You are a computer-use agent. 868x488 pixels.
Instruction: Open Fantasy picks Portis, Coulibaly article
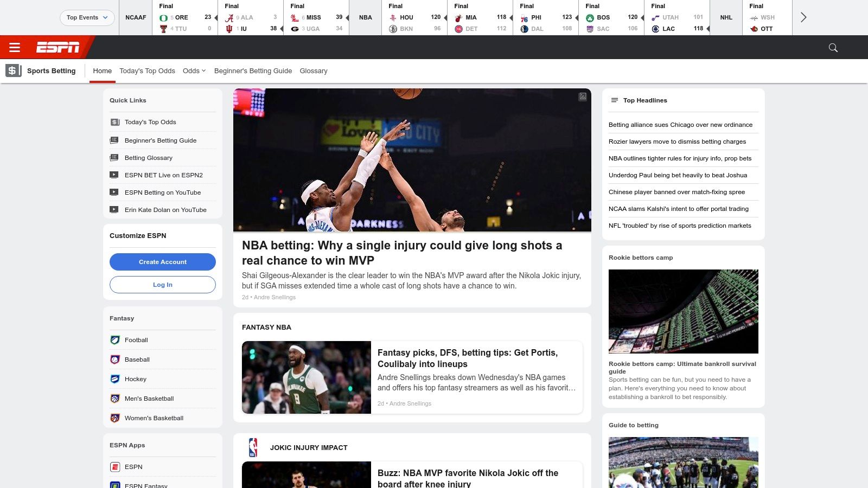(468, 358)
